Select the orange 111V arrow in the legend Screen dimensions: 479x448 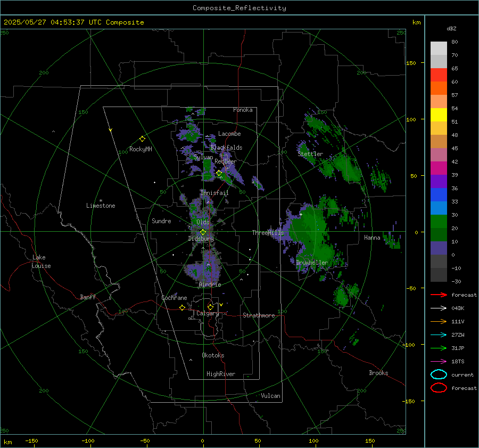tap(439, 321)
